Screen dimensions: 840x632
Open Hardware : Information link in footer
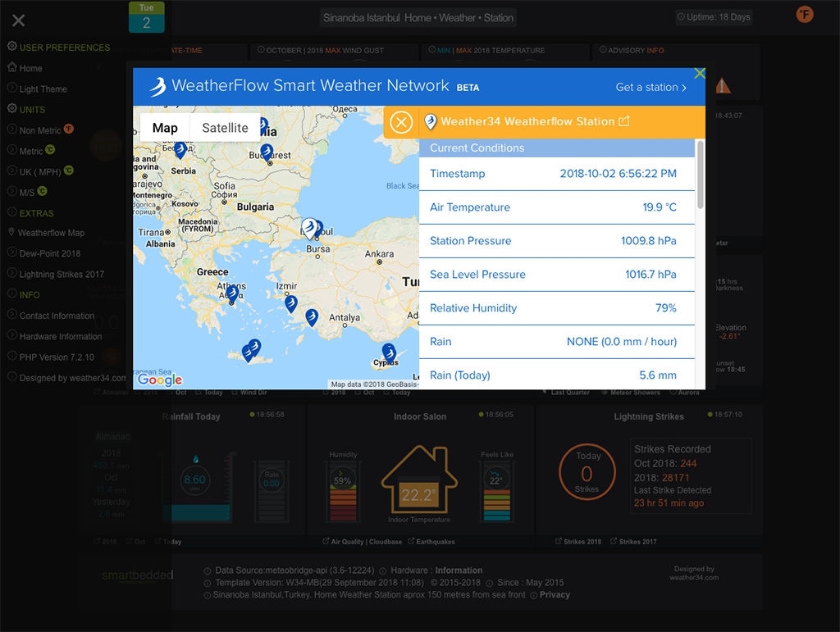coord(436,571)
